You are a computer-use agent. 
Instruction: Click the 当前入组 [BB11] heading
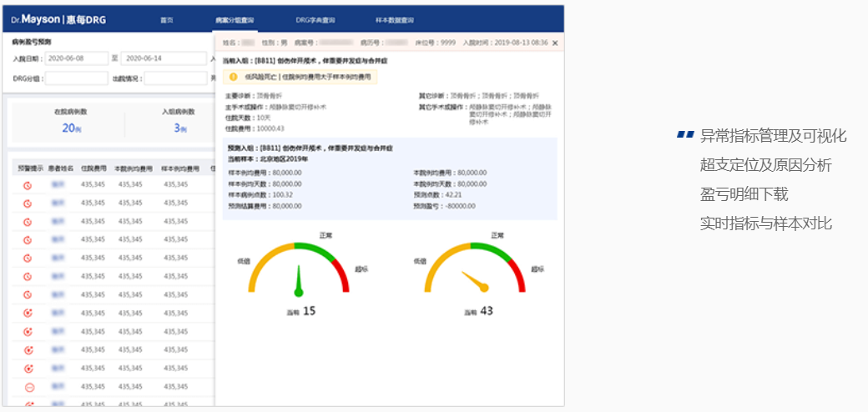click(306, 61)
